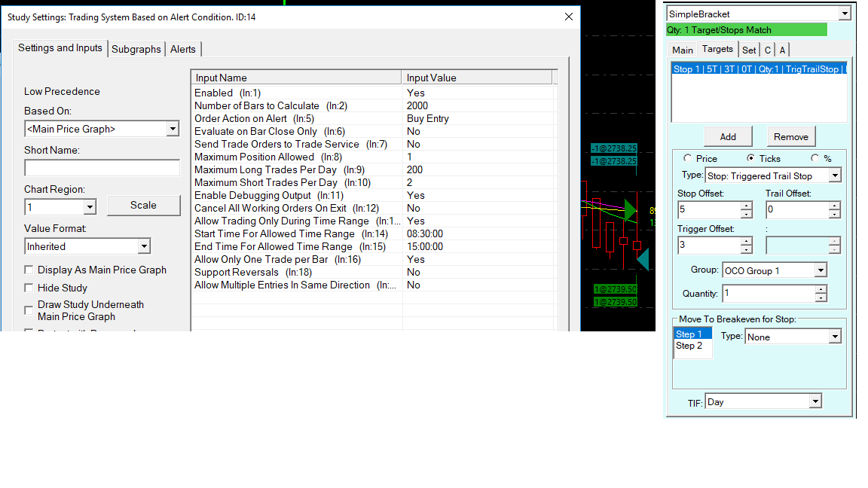868x488 pixels.
Task: Select Cancel All Working Orders On Exit row
Action: point(373,208)
